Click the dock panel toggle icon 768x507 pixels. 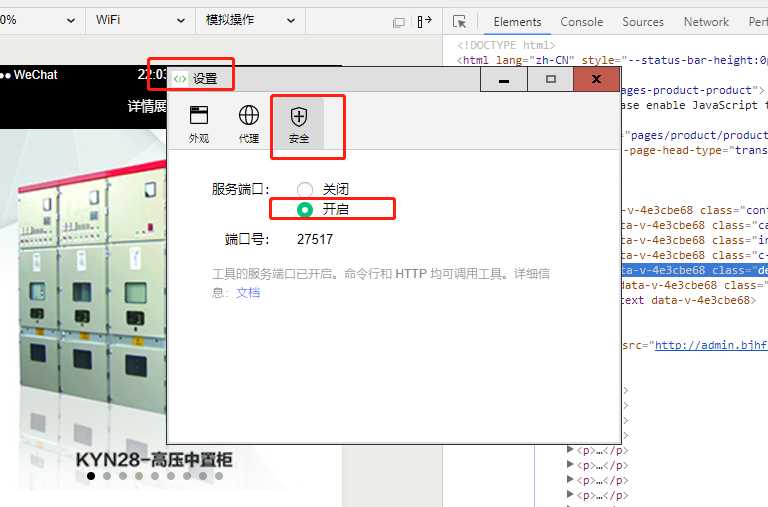[424, 22]
